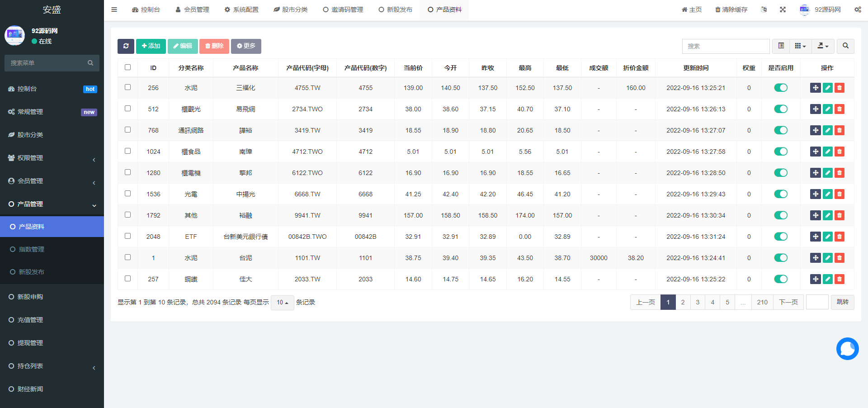Click the red delete icon for row 256
The image size is (868, 408).
[x=840, y=88]
